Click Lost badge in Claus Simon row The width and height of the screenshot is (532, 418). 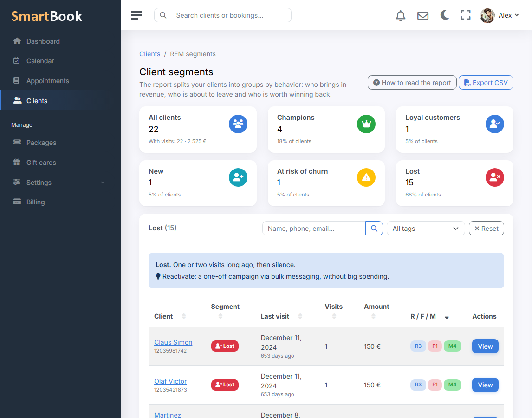(x=225, y=346)
